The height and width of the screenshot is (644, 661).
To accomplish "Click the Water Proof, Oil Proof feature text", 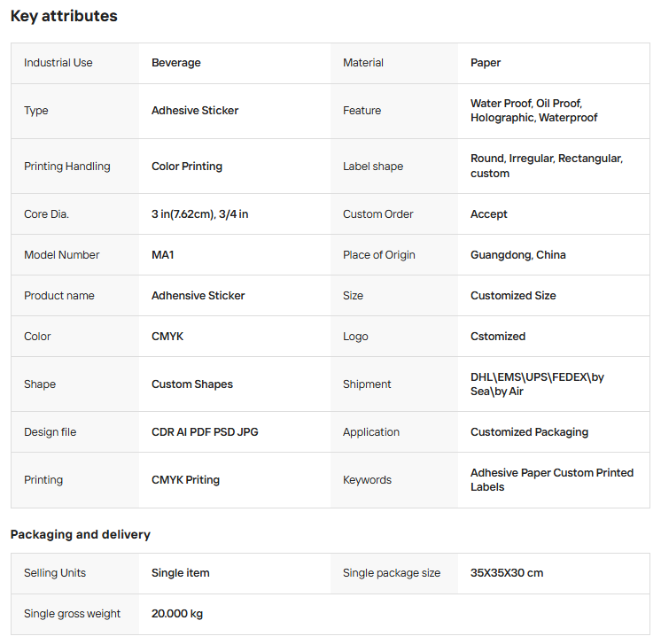I will [x=526, y=104].
